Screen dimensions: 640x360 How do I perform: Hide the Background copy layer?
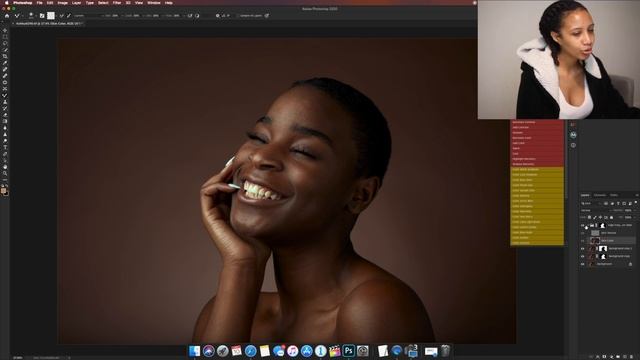coord(582,256)
